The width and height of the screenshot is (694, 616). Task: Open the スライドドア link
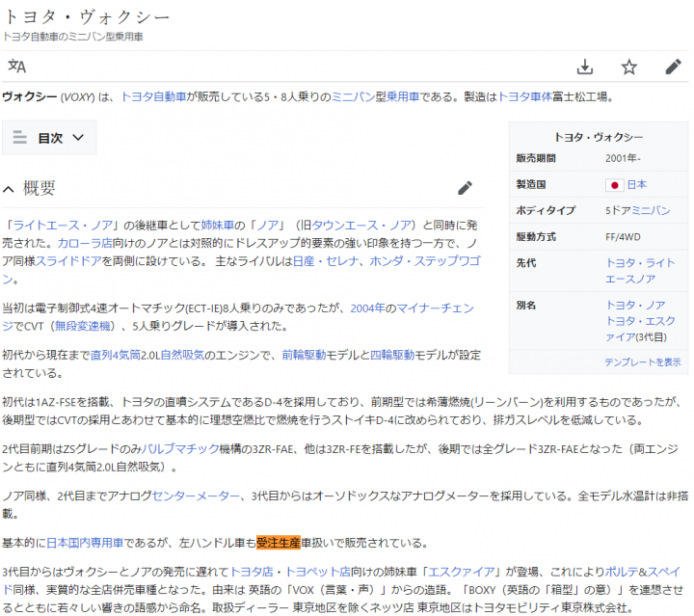(x=68, y=260)
